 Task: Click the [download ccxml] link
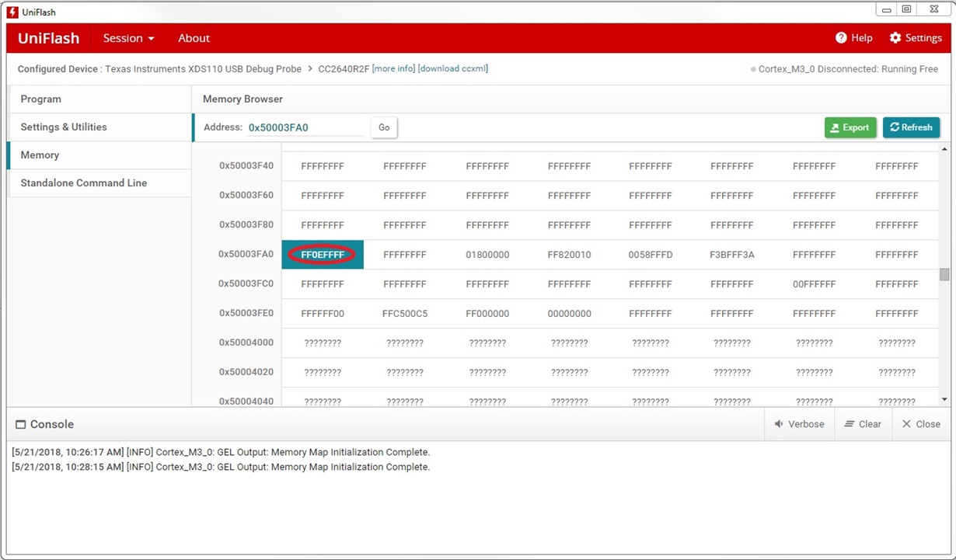452,68
